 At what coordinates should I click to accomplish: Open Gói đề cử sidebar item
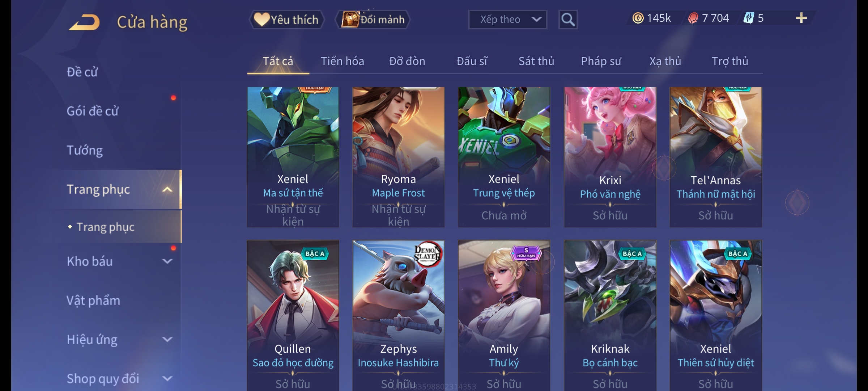click(x=93, y=111)
